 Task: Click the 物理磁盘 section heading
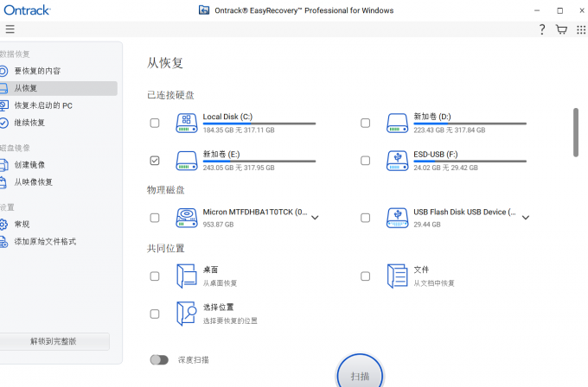[x=166, y=190]
